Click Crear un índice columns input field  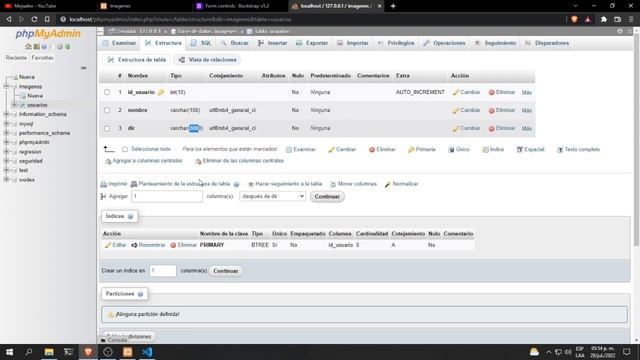point(163,271)
